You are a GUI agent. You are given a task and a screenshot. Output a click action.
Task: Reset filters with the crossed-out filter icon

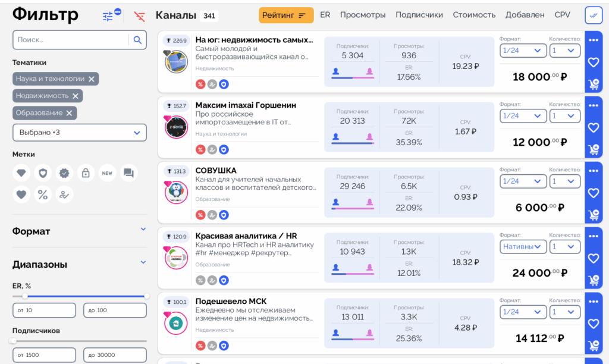[139, 16]
